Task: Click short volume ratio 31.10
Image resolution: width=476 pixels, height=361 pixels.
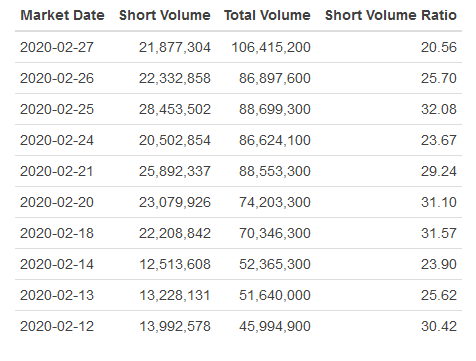Action: tap(439, 202)
